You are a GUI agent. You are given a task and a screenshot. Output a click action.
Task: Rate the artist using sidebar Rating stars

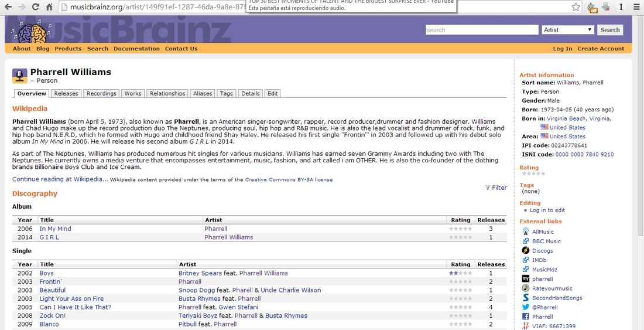click(x=533, y=173)
